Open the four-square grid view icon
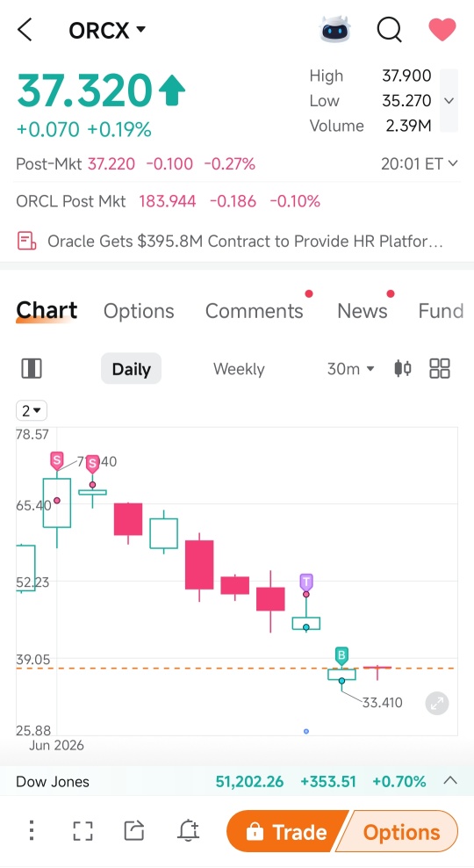Viewport: 474px width, 868px height. pos(440,368)
